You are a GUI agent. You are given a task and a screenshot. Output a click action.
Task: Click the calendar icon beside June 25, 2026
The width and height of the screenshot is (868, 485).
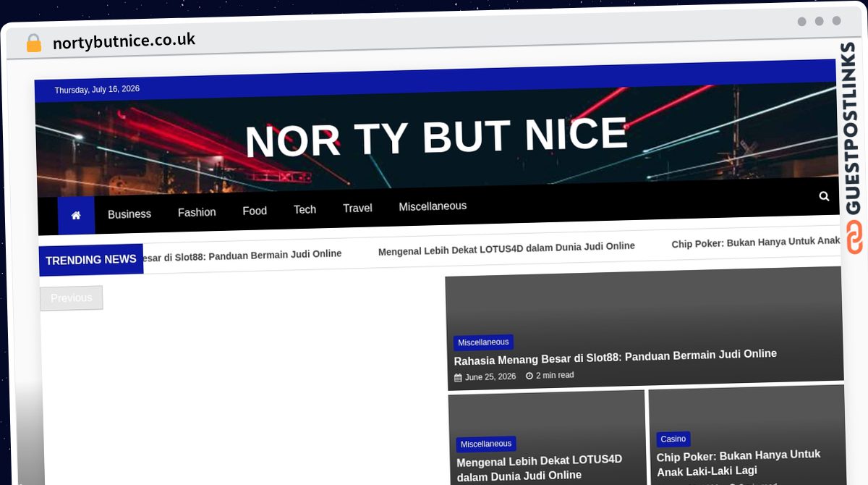click(x=458, y=378)
